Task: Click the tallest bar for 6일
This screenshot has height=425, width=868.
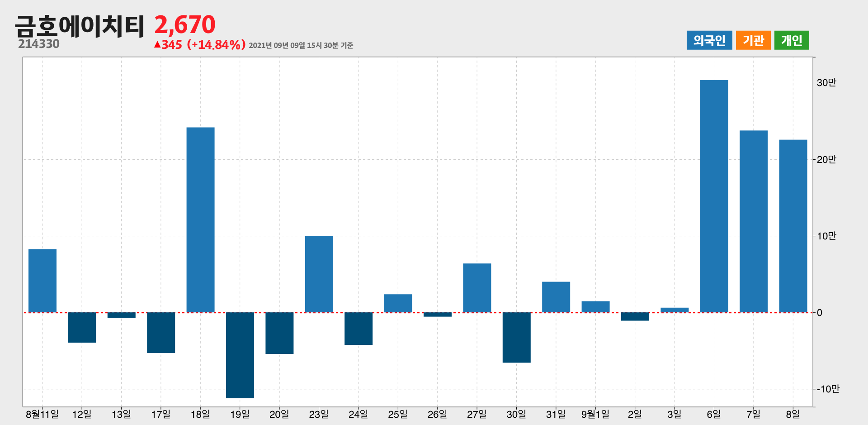Action: click(x=714, y=196)
